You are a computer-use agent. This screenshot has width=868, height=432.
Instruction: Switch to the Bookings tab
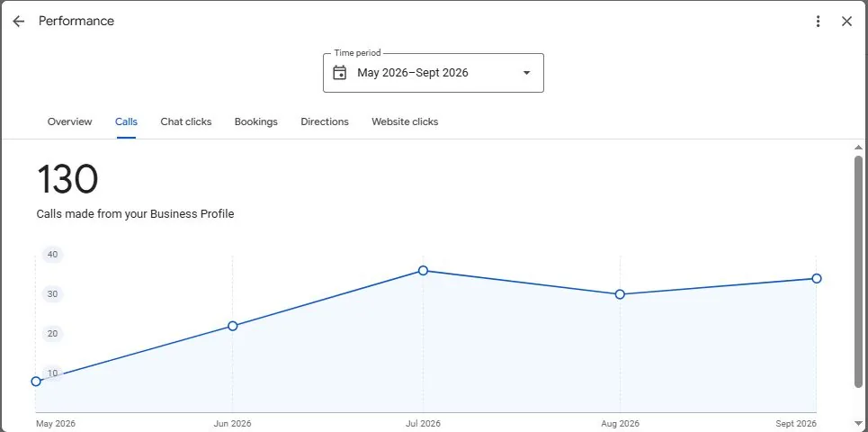(x=255, y=121)
